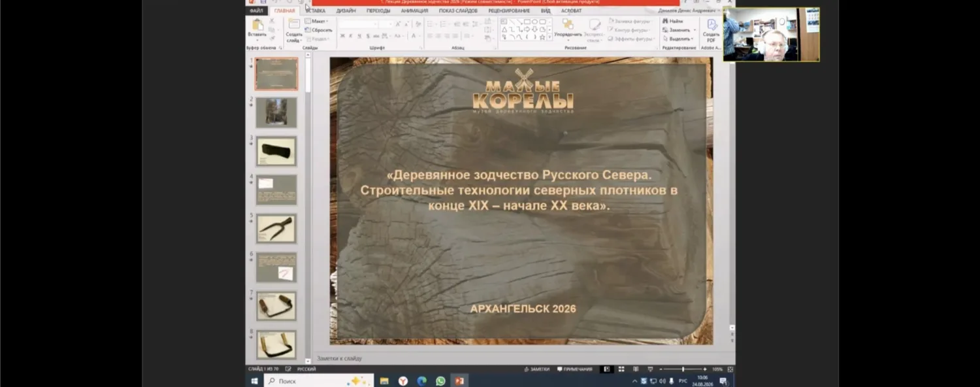The width and height of the screenshot is (980, 387).
Task: Click the zoom slider in the status bar
Action: point(683,369)
